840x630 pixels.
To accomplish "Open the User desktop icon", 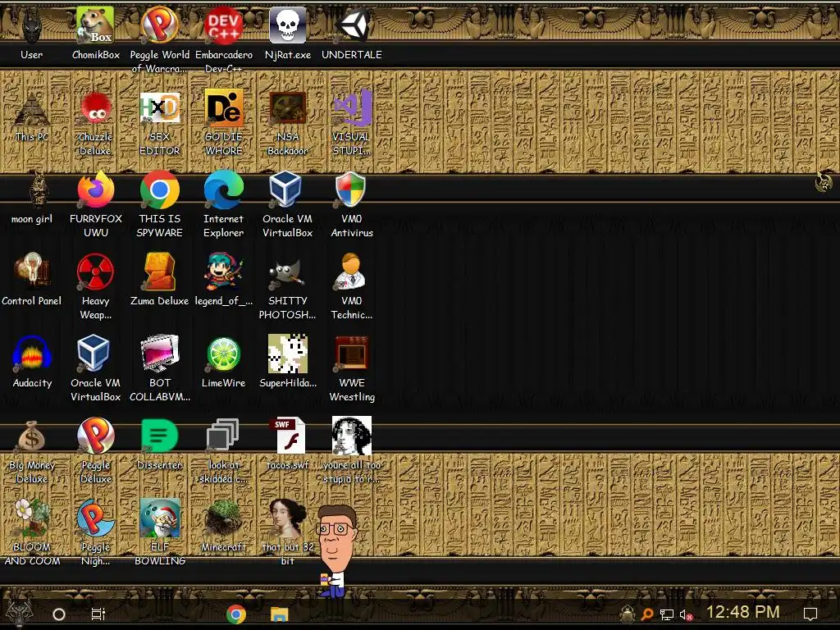I will click(32, 27).
